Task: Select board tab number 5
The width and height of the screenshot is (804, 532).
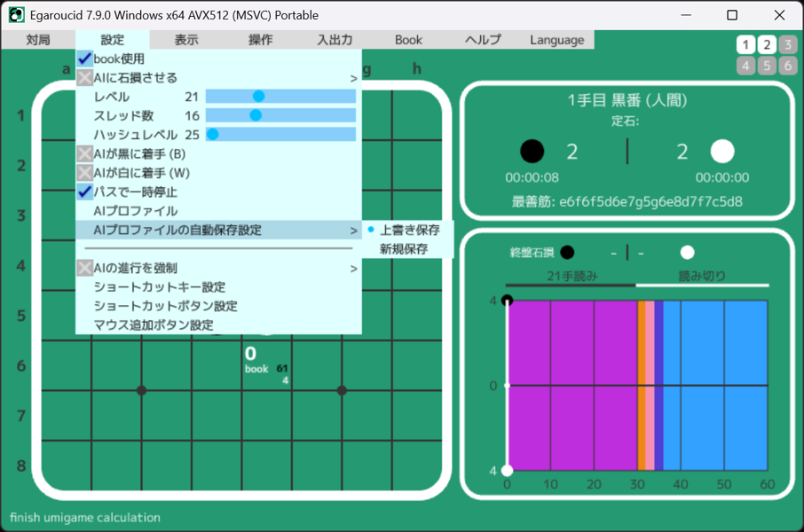Action: click(767, 66)
